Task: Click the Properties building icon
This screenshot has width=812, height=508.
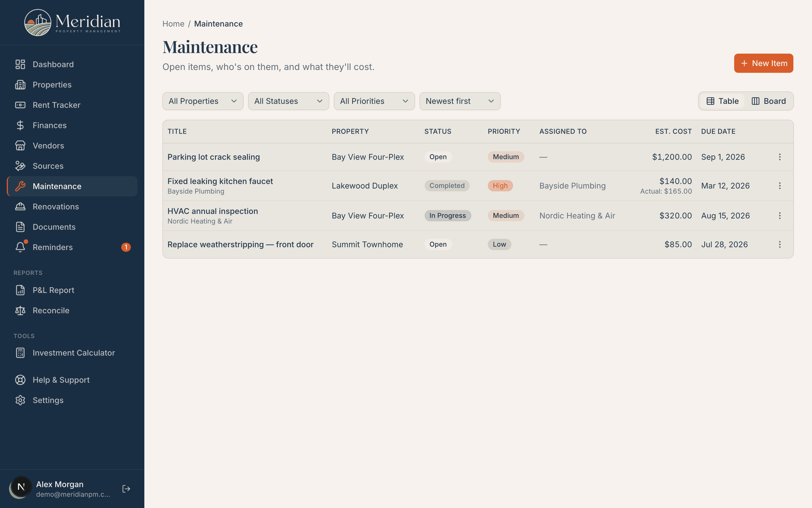Action: point(20,85)
